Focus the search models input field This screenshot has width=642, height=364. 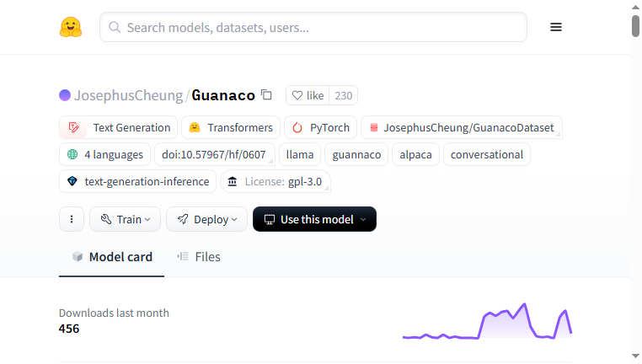pyautogui.click(x=313, y=27)
